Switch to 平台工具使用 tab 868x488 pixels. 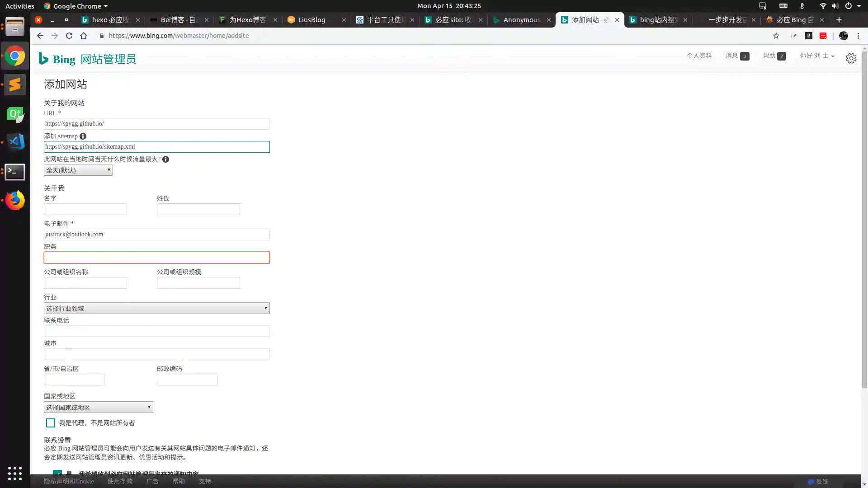[384, 20]
